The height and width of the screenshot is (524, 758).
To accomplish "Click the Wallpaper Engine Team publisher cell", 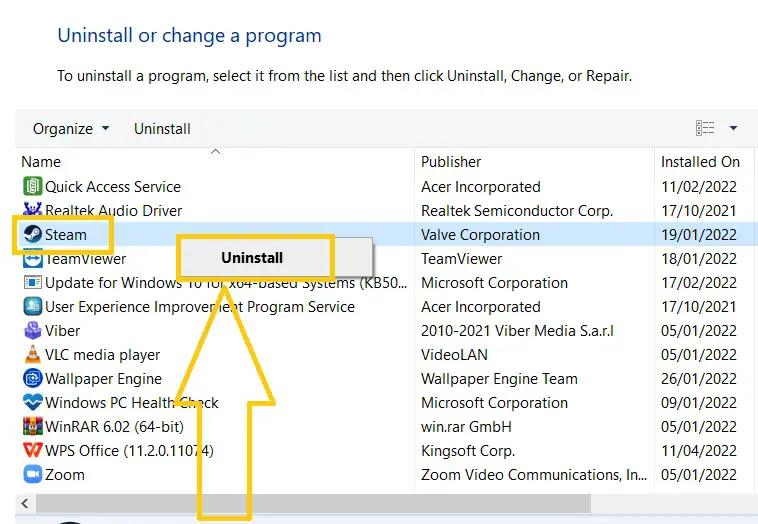I will tap(499, 378).
